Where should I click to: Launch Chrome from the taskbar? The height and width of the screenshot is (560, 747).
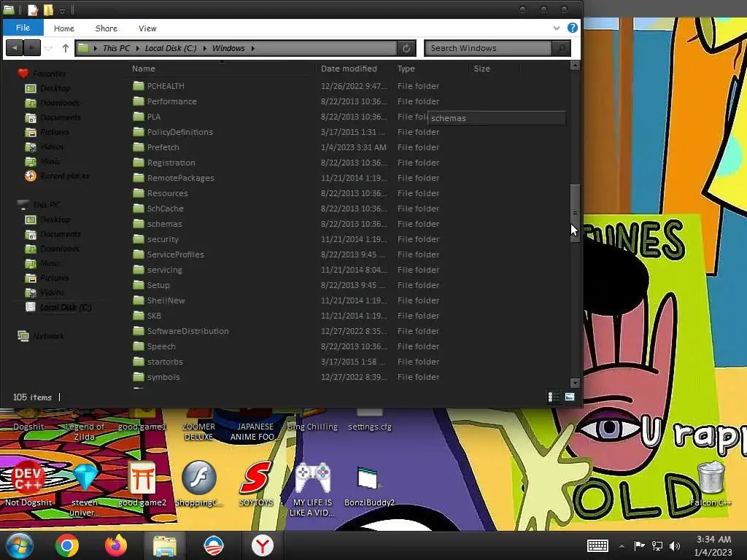pyautogui.click(x=66, y=545)
